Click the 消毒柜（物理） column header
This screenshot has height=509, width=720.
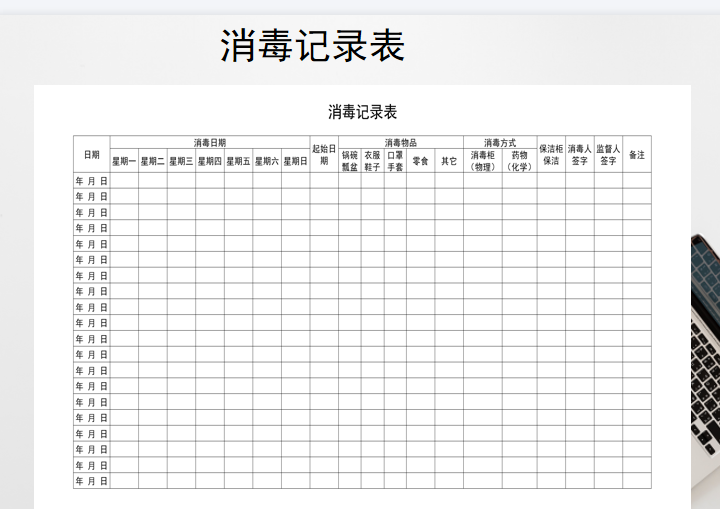pyautogui.click(x=483, y=161)
